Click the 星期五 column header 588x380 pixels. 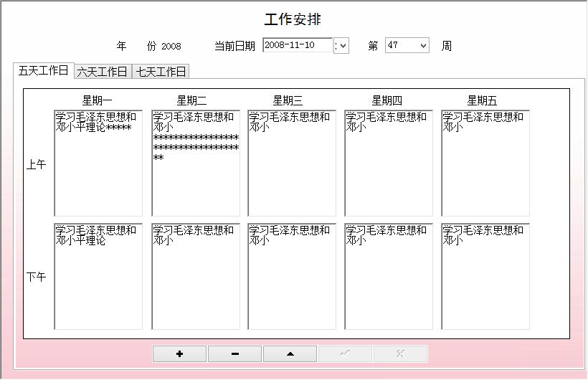click(482, 100)
